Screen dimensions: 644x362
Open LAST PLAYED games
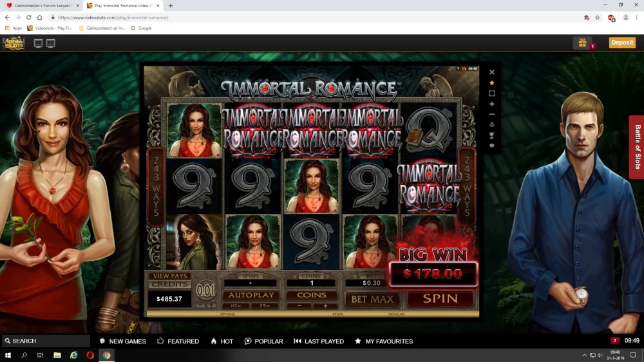coord(319,341)
